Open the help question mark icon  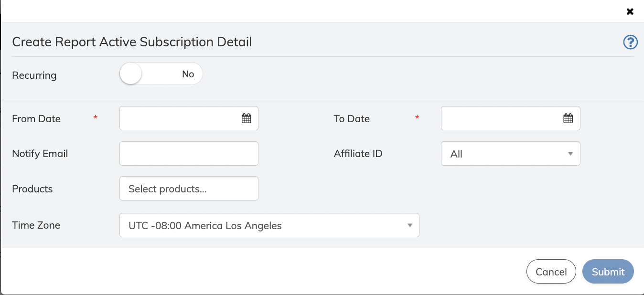631,42
